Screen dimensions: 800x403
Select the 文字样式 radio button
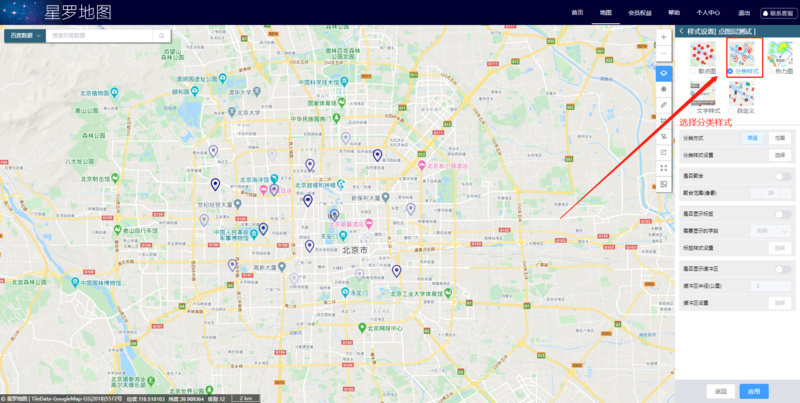point(692,110)
